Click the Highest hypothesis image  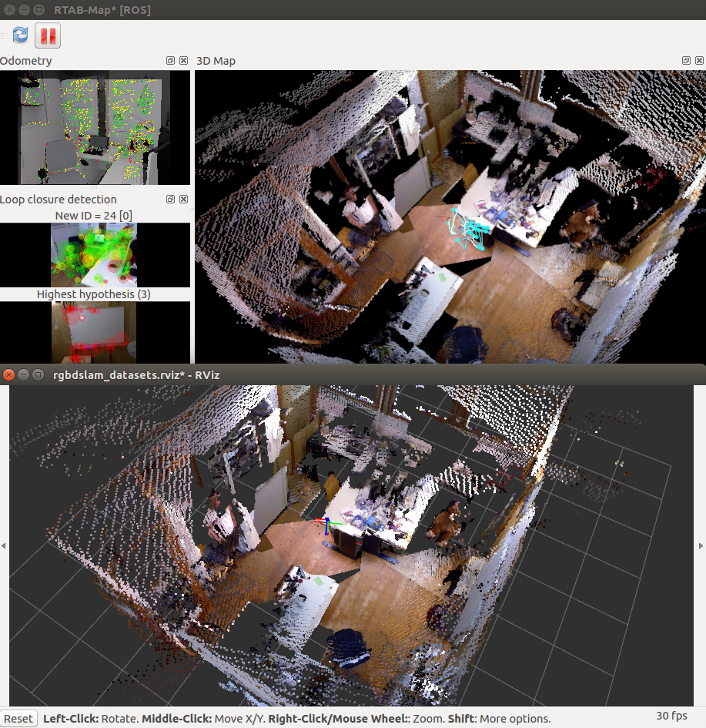tap(94, 331)
